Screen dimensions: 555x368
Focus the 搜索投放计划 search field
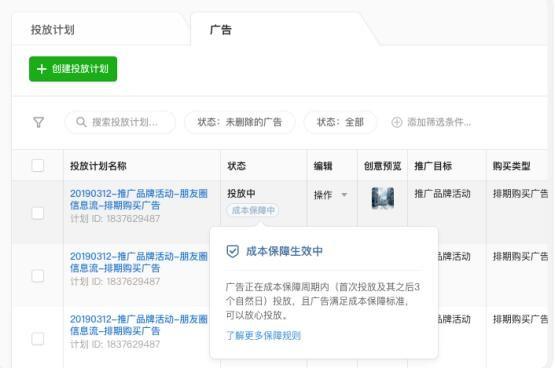[x=120, y=122]
